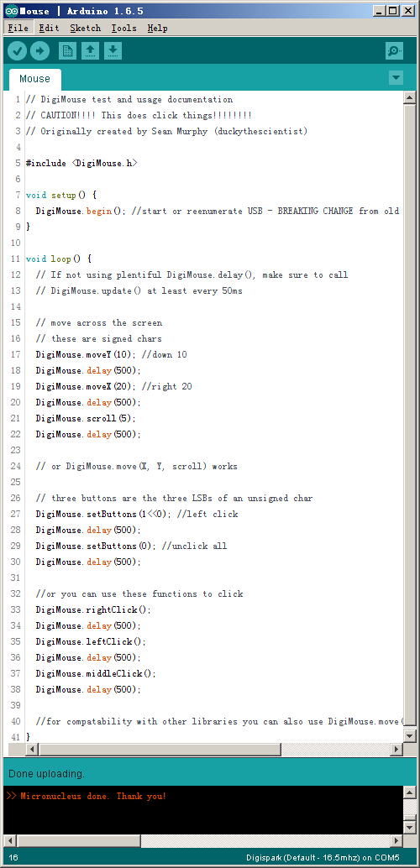Open the Help menu
The width and height of the screenshot is (420, 868).
pos(157,28)
